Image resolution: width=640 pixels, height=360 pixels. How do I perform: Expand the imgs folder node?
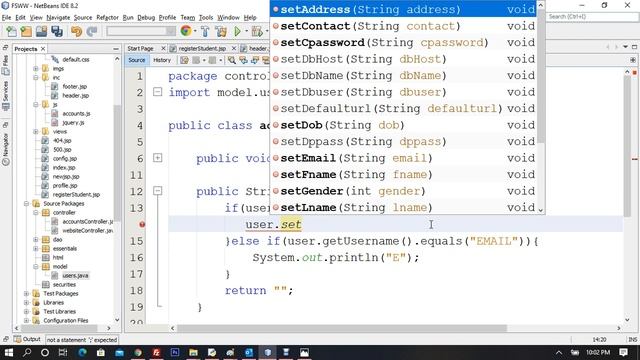click(36, 69)
